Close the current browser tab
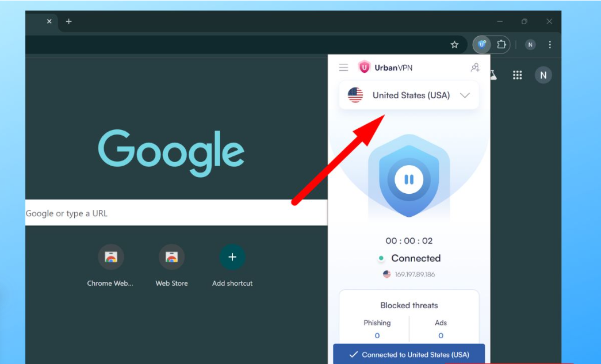This screenshot has width=601, height=364. tap(49, 21)
